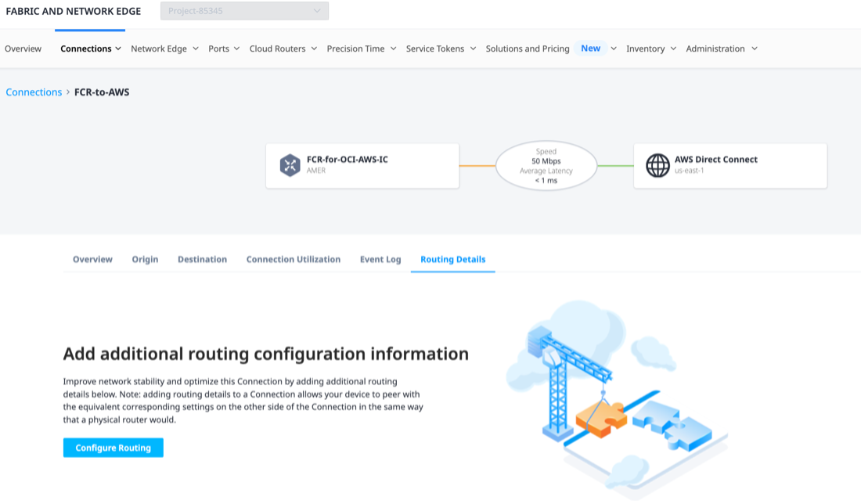
Task: Follow the Connections breadcrumb link
Action: (x=34, y=92)
